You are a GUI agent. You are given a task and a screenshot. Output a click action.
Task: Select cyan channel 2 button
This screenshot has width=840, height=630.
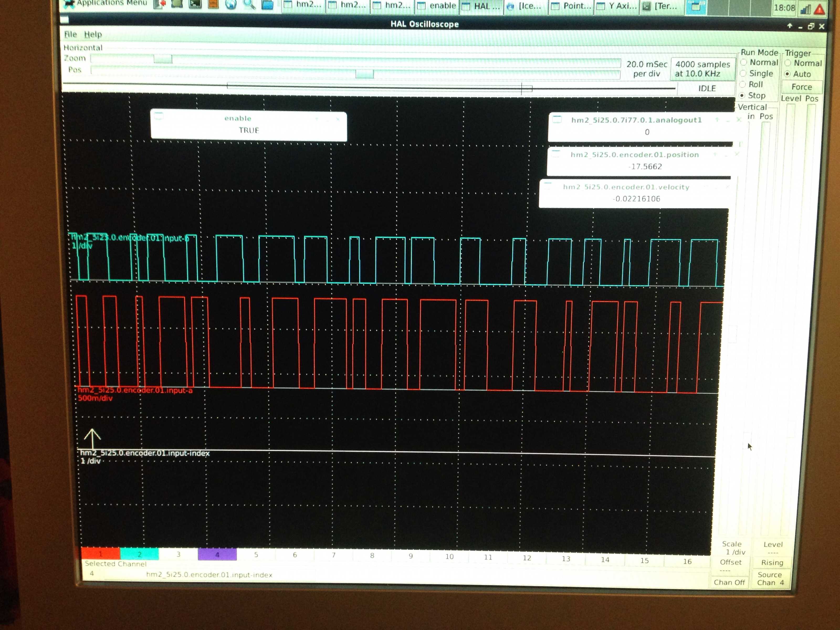click(139, 554)
